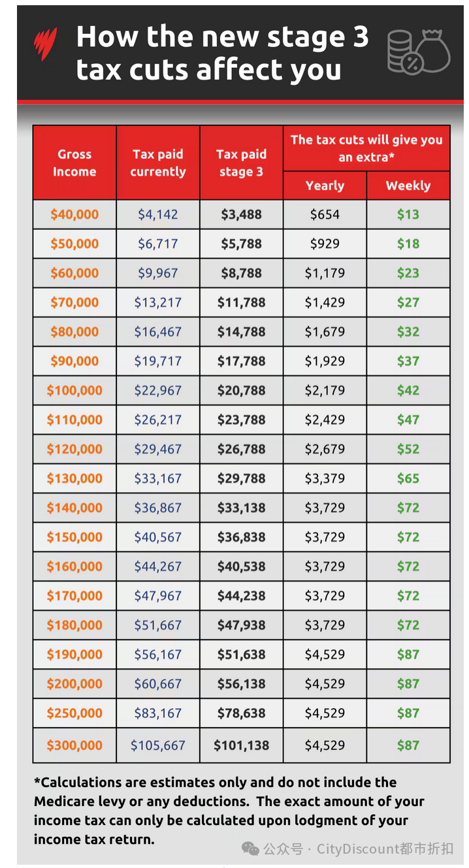Select the 'Tax paid currently' column header
Viewport: 469px width, 868px height.
point(158,163)
